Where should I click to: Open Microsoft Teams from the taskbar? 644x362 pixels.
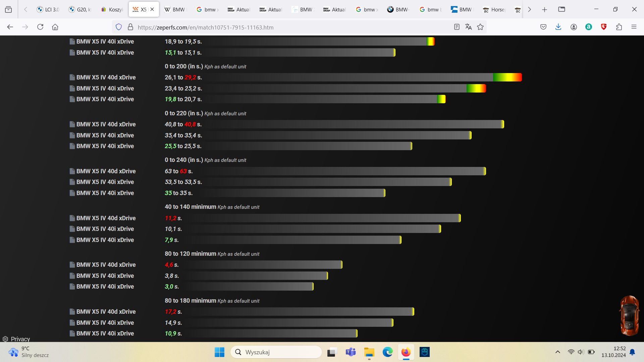pyautogui.click(x=351, y=352)
